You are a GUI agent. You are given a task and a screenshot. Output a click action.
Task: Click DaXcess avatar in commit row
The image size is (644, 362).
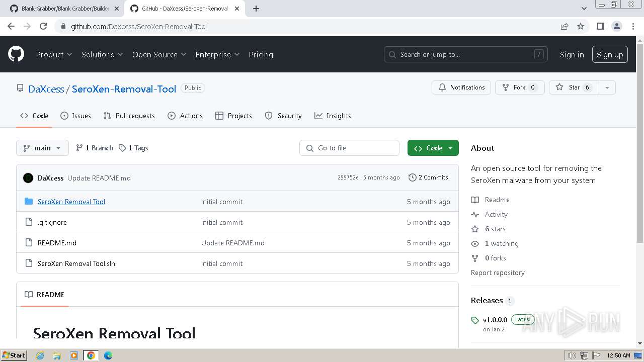(x=28, y=178)
